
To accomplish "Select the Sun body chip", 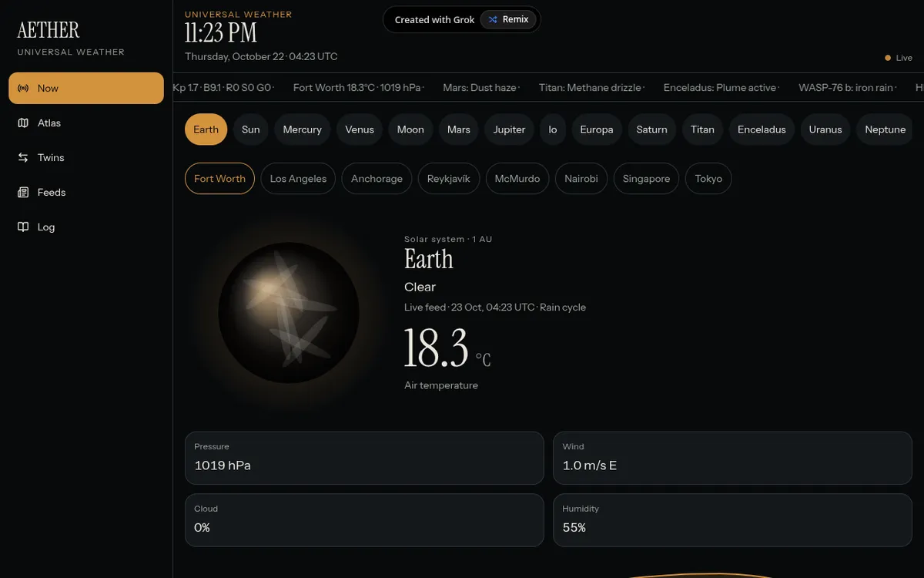I will [x=251, y=129].
